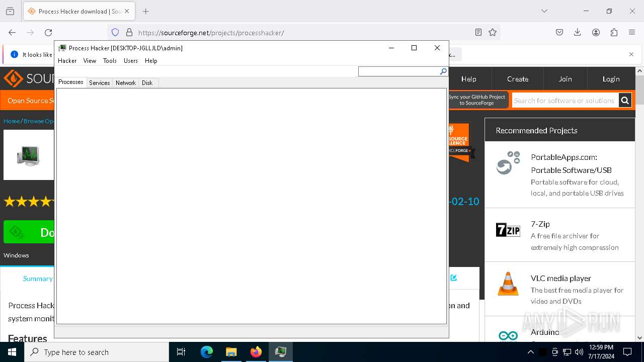644x362 pixels.
Task: Open the View menu in Process Hacker
Action: tap(90, 61)
